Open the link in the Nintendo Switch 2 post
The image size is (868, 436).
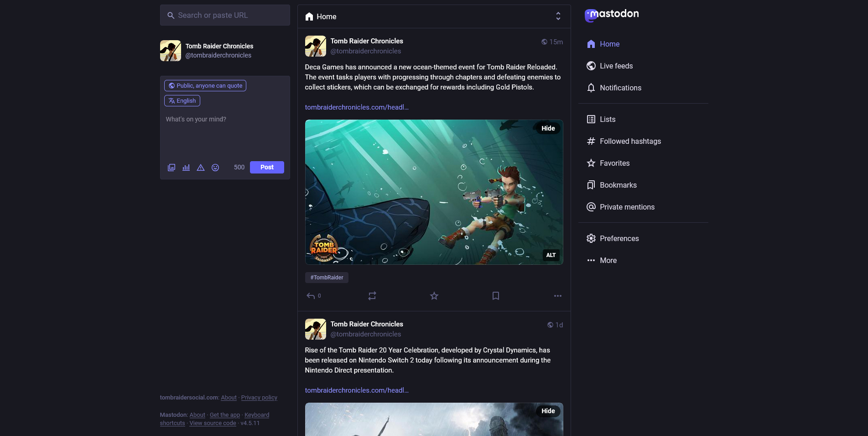357,390
